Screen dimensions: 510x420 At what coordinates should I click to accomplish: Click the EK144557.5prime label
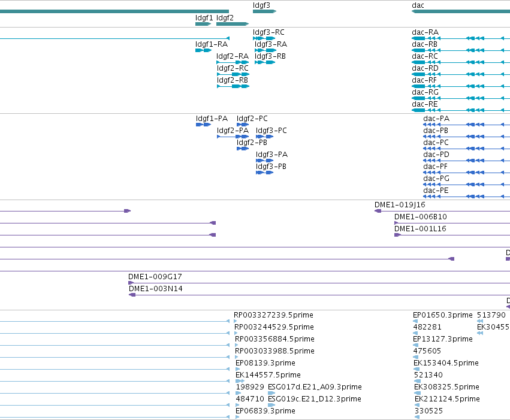click(x=268, y=376)
